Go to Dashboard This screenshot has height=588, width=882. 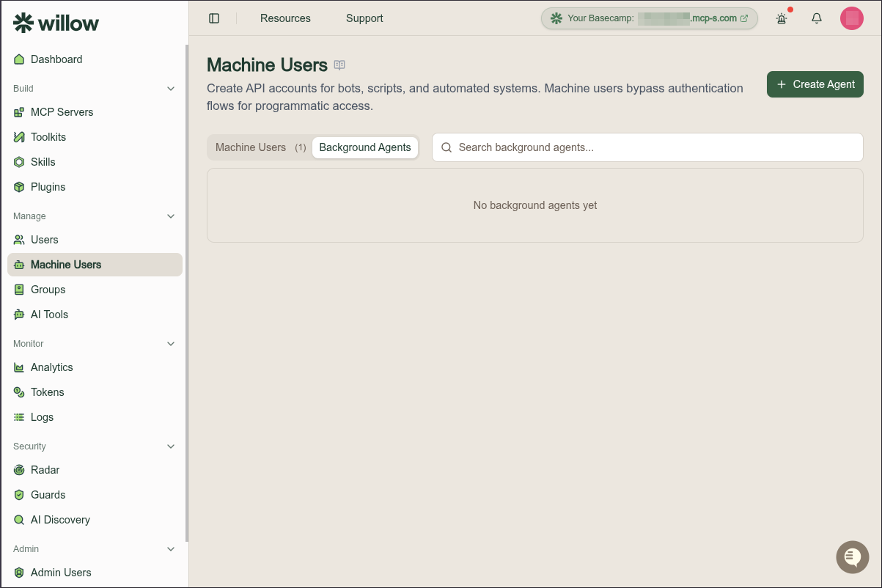point(95,59)
